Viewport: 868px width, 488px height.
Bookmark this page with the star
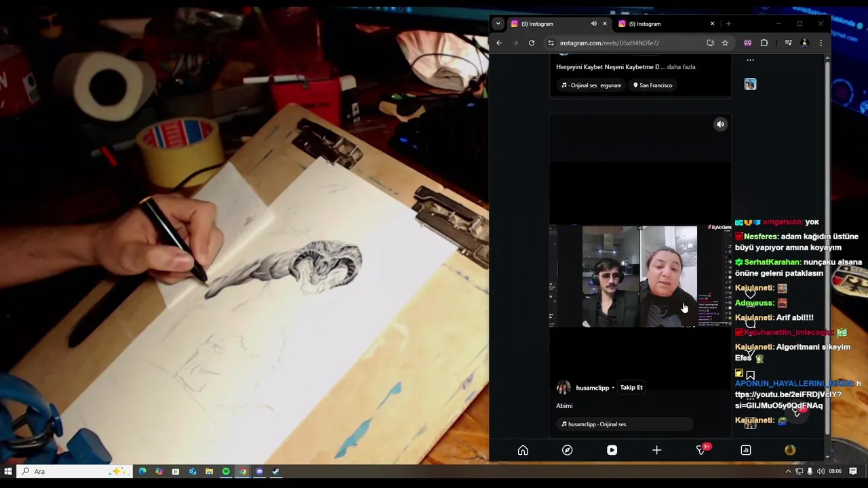point(725,43)
